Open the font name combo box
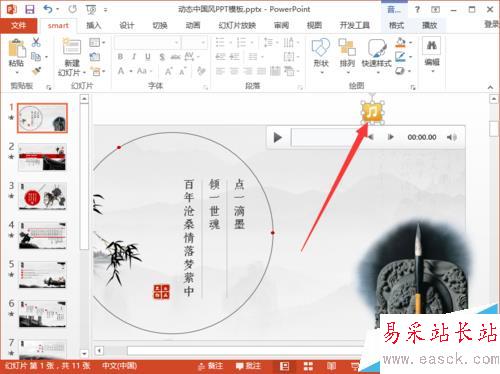 click(x=147, y=43)
